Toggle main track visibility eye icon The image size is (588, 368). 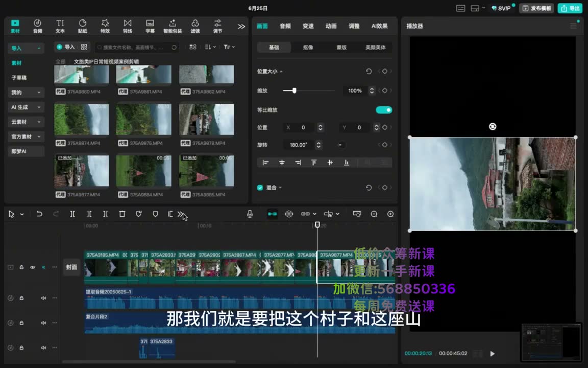click(x=33, y=267)
